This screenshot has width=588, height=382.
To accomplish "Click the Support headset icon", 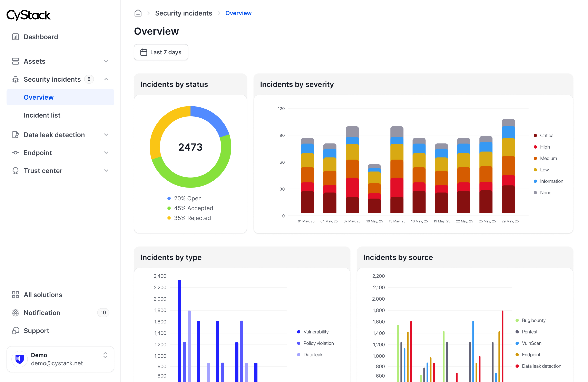I will pos(15,331).
